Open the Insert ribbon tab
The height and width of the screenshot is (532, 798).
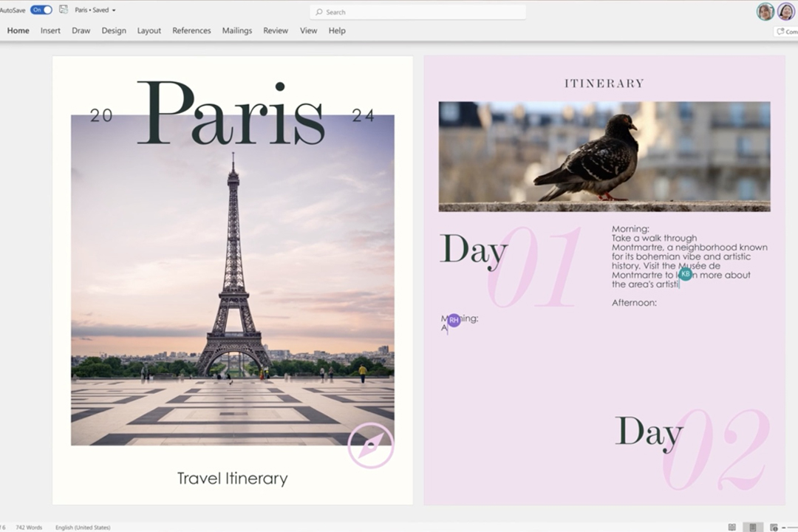tap(50, 31)
